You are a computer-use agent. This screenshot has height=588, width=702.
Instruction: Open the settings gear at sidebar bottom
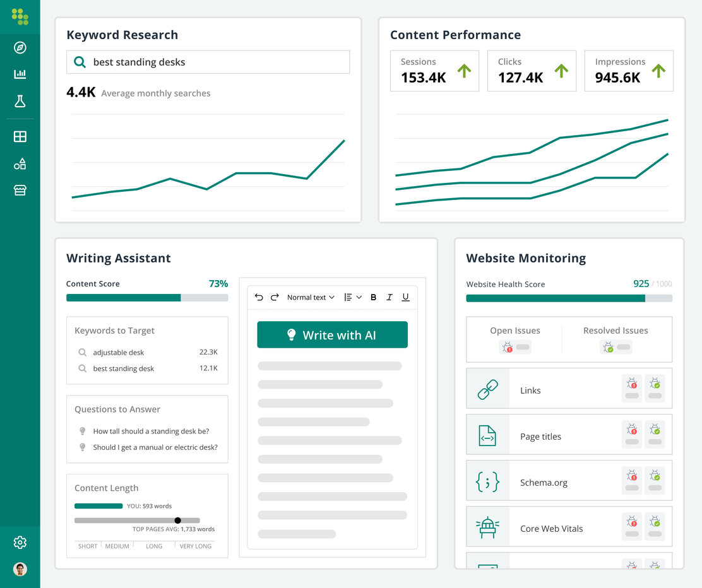click(20, 543)
